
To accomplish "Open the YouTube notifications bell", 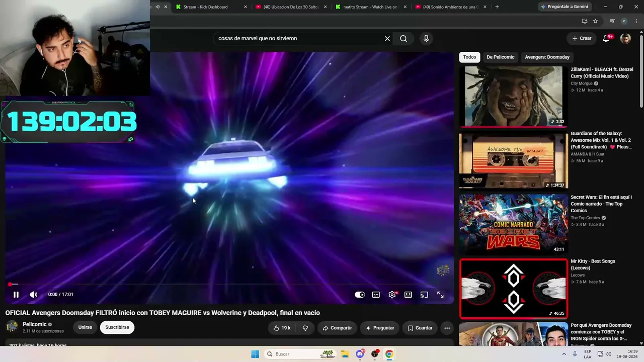I will pyautogui.click(x=607, y=38).
